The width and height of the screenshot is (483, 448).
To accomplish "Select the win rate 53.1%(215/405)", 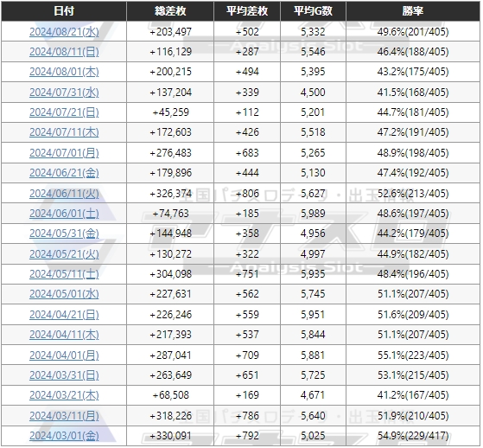I will click(x=413, y=375).
